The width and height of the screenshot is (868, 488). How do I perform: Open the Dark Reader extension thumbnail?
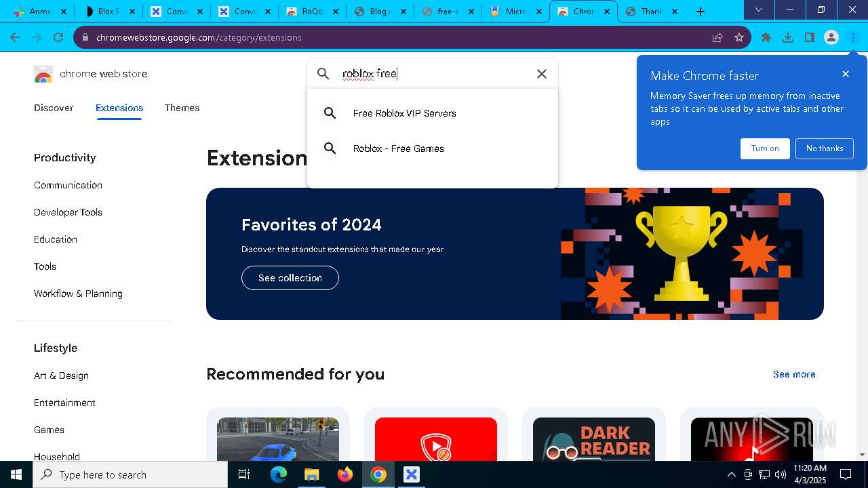pyautogui.click(x=594, y=439)
